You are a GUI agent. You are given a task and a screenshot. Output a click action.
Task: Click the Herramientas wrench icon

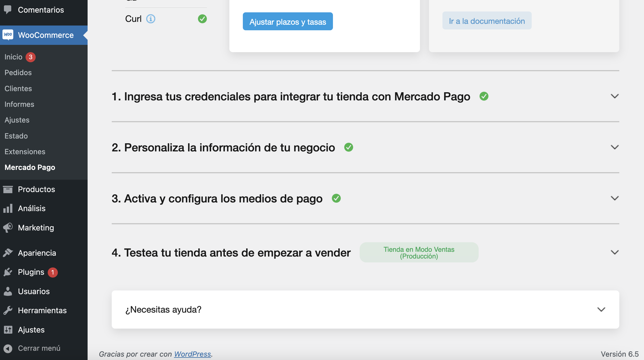8,310
